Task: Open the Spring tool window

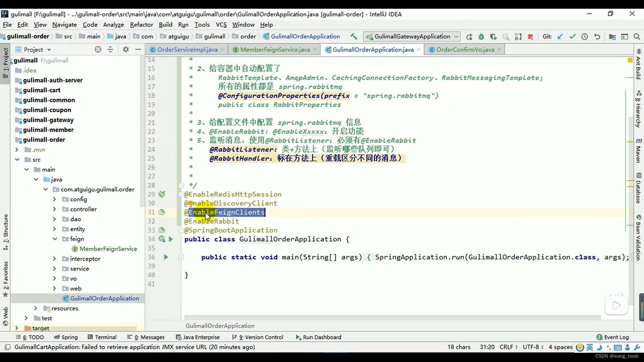Action: pyautogui.click(x=66, y=337)
